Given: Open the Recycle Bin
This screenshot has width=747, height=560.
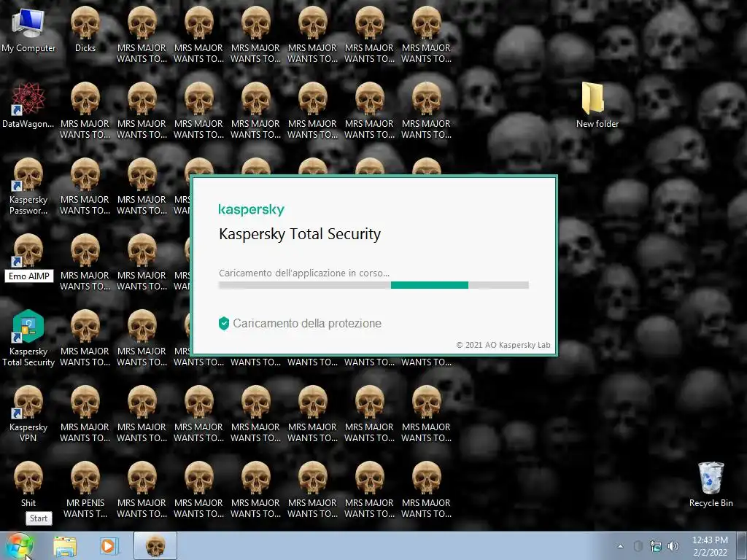Looking at the screenshot, I should pyautogui.click(x=711, y=485).
